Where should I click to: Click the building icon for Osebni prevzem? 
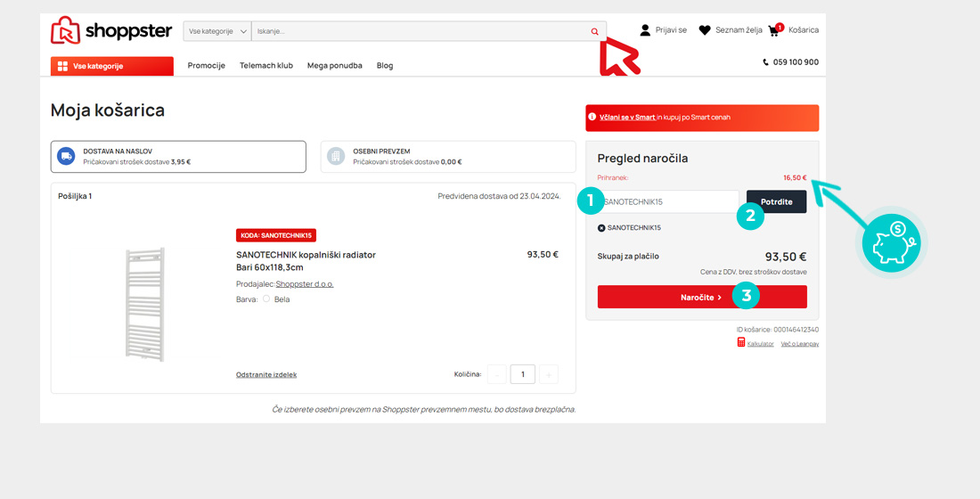[336, 156]
